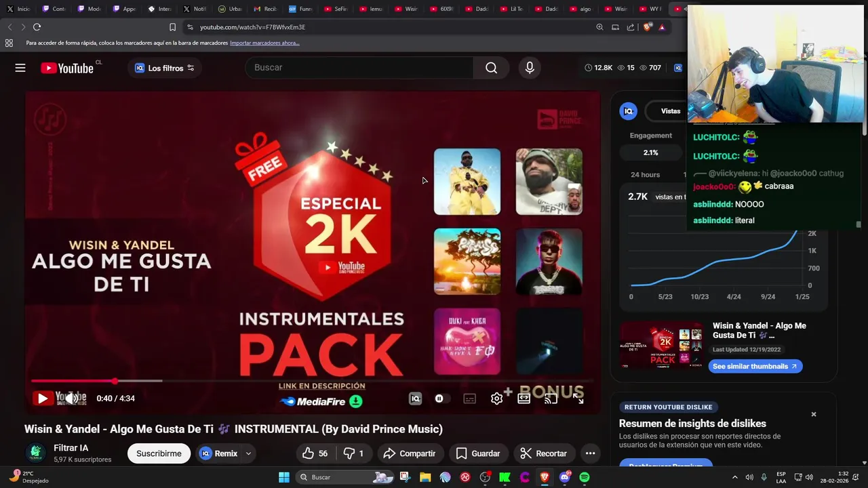The width and height of the screenshot is (868, 488).
Task: Focus the YouTube Buscar search field
Action: tap(359, 68)
